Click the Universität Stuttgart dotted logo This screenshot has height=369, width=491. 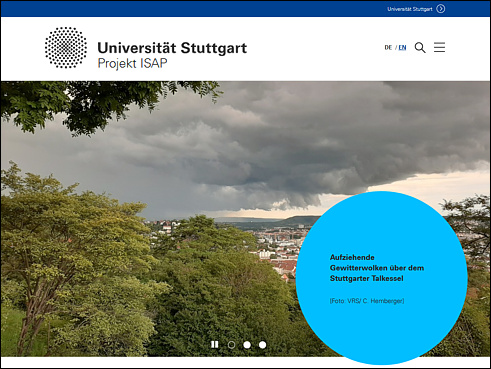coord(66,48)
